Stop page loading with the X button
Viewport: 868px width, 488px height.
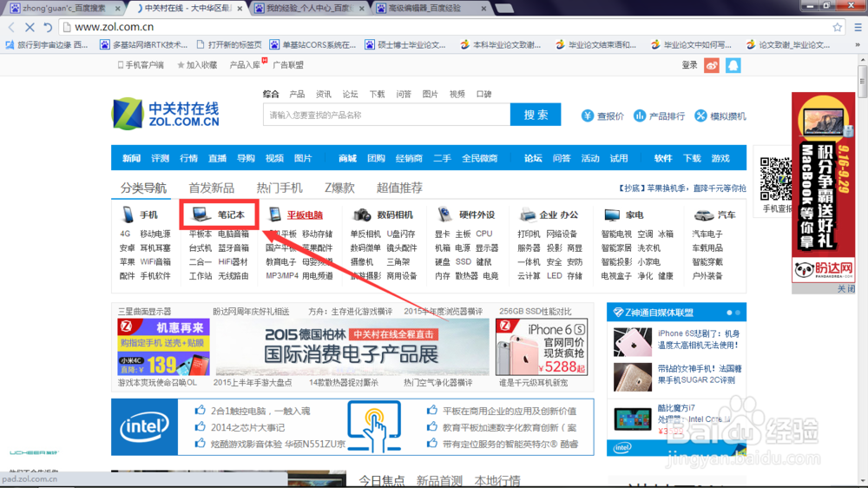click(30, 27)
